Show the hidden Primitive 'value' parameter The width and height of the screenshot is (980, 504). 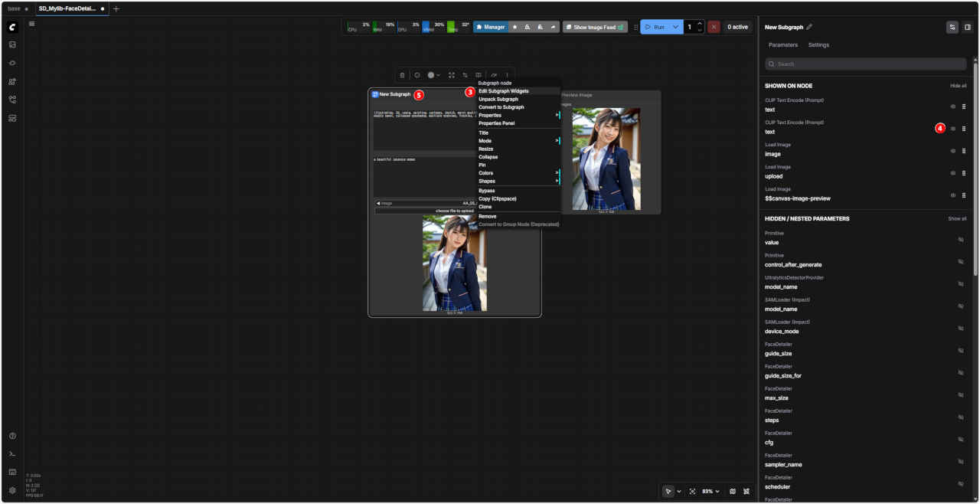[x=961, y=240]
